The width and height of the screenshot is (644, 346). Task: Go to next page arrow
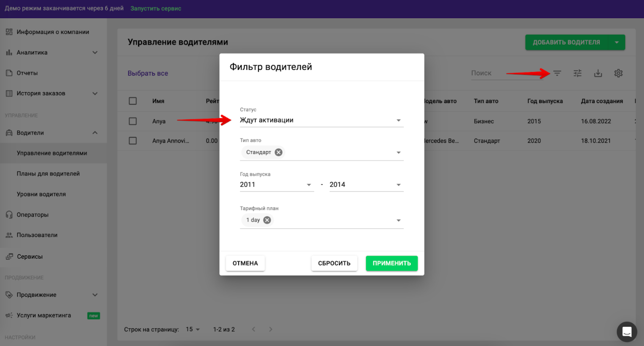[271, 329]
